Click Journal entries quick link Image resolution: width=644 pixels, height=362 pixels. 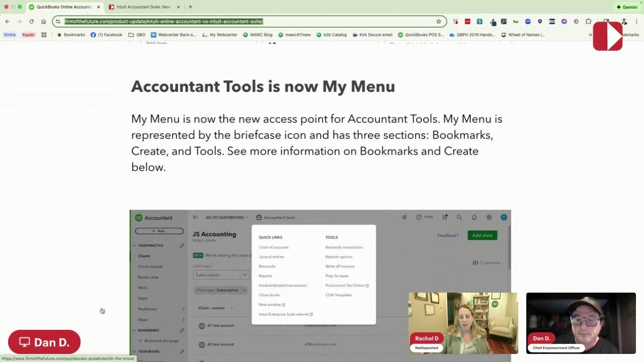click(271, 257)
